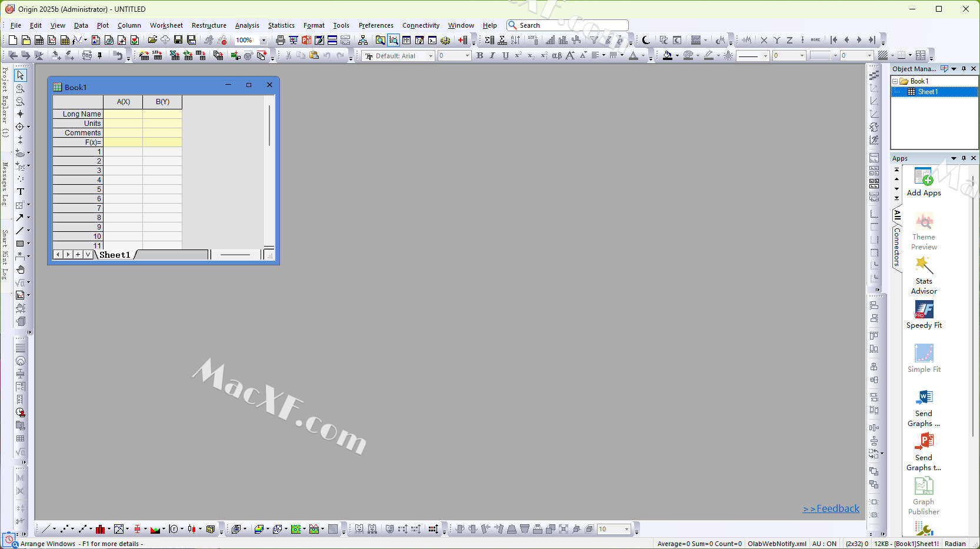This screenshot has height=549, width=980.
Task: Select column A(X) header
Action: [123, 102]
